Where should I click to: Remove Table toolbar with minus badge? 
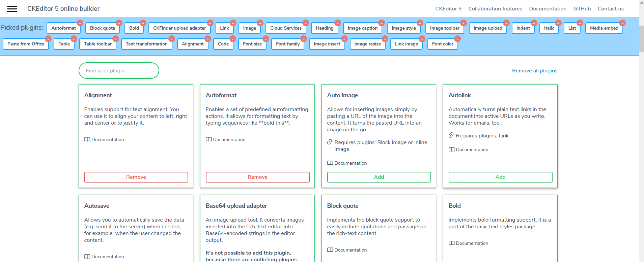coord(116,39)
